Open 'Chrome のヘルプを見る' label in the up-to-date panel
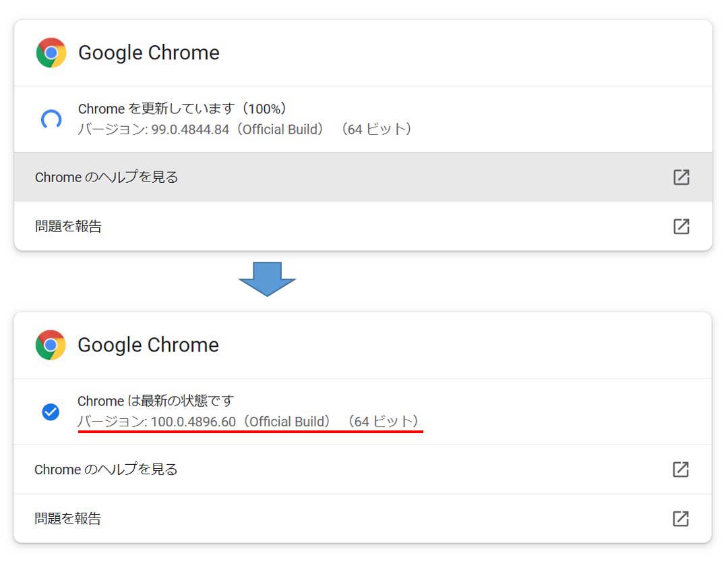The width and height of the screenshot is (728, 564). pyautogui.click(x=106, y=470)
